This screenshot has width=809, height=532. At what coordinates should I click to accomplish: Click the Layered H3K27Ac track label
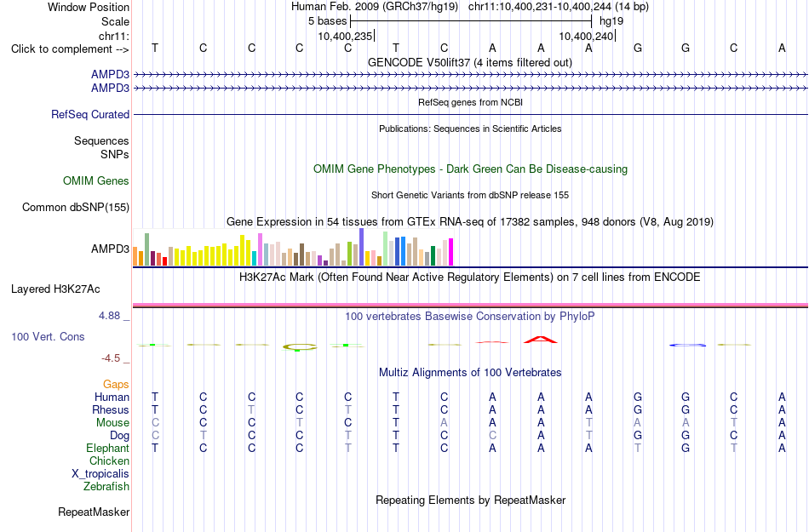point(55,289)
